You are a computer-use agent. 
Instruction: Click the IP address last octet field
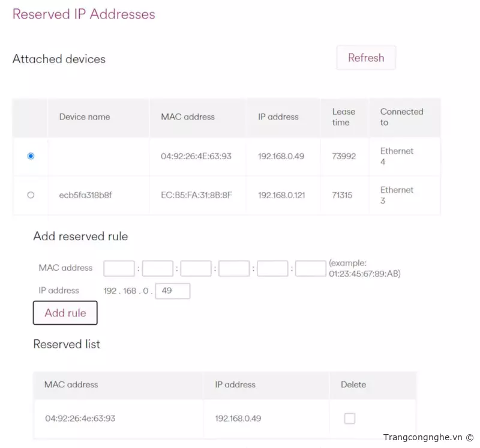[x=173, y=291]
